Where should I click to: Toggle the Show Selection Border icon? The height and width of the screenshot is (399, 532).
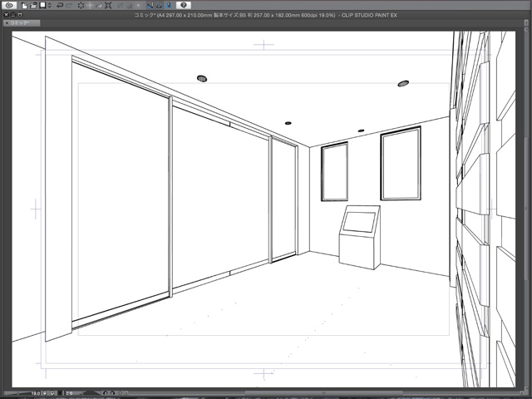click(139, 6)
